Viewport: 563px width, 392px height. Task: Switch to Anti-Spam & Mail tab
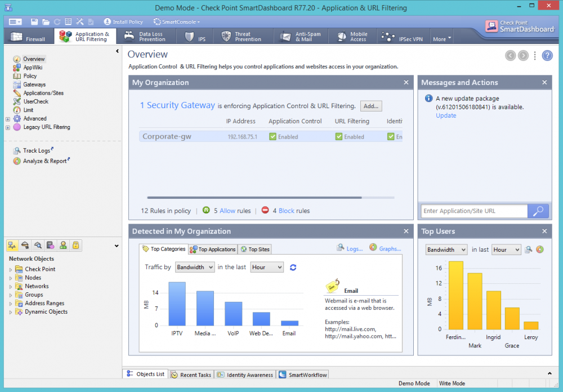pos(301,37)
